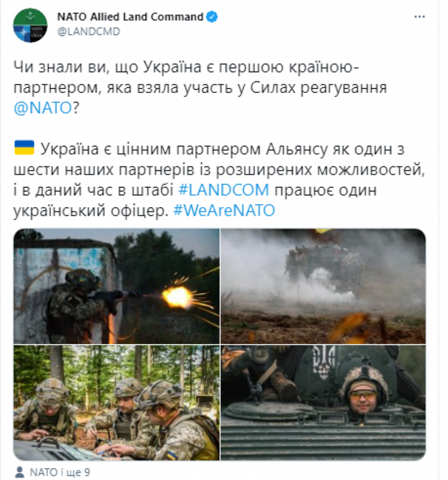Click the paragraph about 'Україна є цінним партнером'
This screenshot has width=448, height=480.
click(219, 180)
